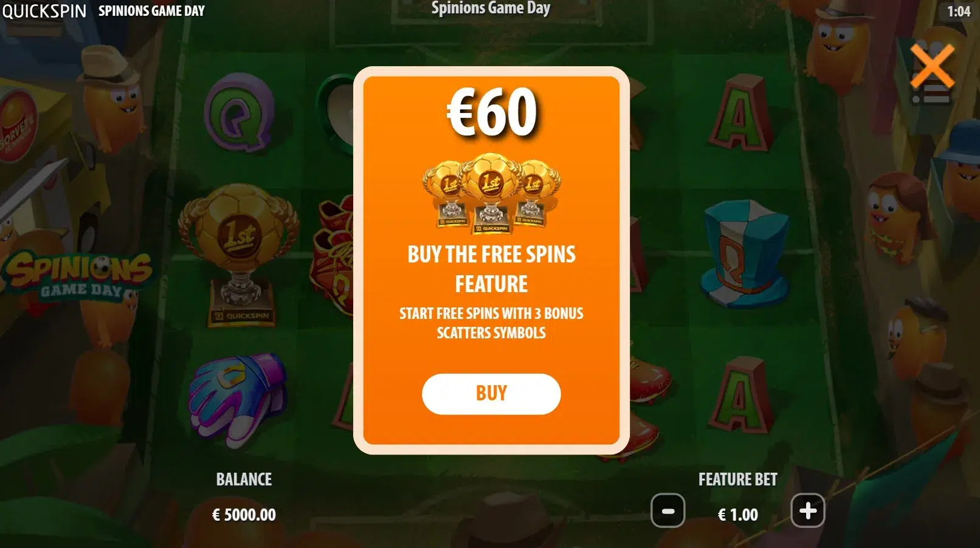Close the buy feature dialog with orange X
980x548 pixels.
point(932,66)
